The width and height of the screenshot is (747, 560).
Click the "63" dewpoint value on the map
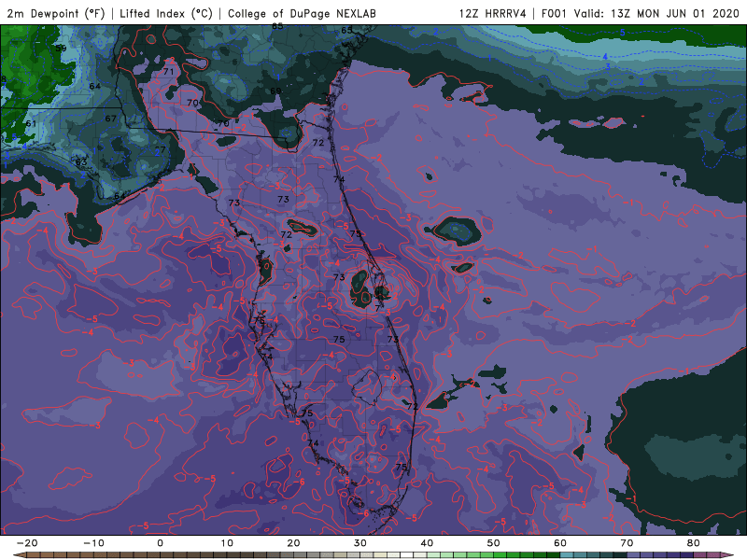(x=81, y=162)
